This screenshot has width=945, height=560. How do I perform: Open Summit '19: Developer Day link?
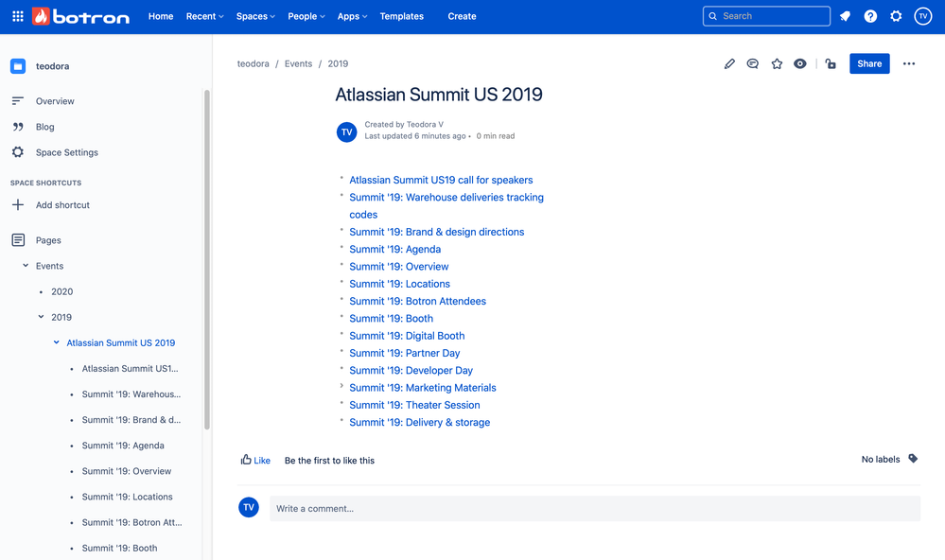click(x=411, y=370)
